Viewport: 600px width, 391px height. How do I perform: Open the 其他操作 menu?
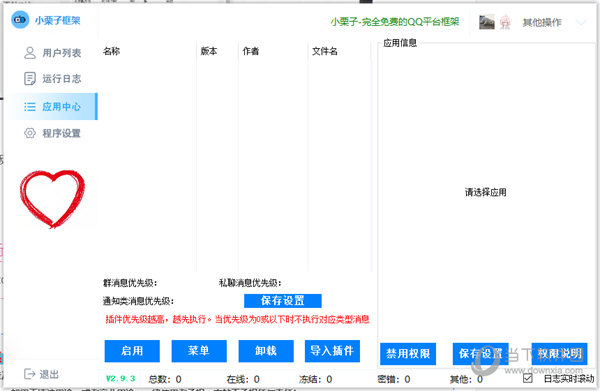(542, 23)
